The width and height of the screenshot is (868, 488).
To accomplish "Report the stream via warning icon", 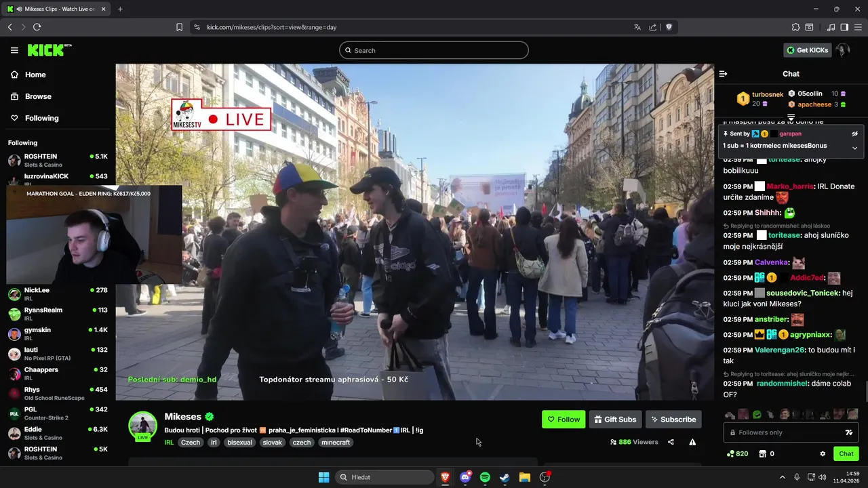I will coord(692,442).
